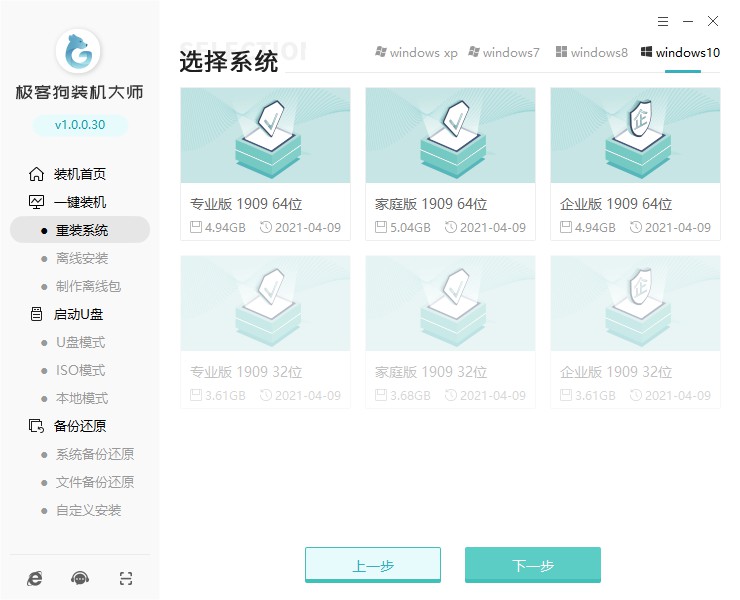This screenshot has height=600, width=740.
Task: Select 重装系统 in the sidebar
Action: [x=80, y=230]
